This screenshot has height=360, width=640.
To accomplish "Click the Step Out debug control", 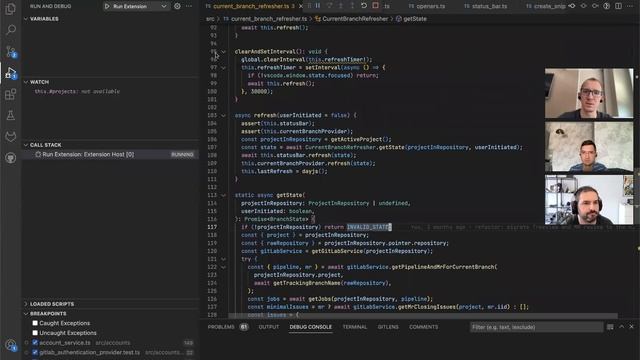I will tap(352, 6).
